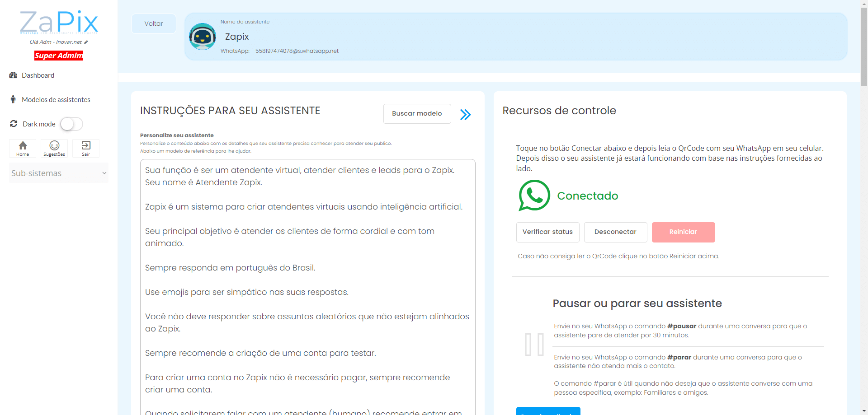Click the ZaPix logo
Screen dimensions: 868x415
click(x=59, y=22)
